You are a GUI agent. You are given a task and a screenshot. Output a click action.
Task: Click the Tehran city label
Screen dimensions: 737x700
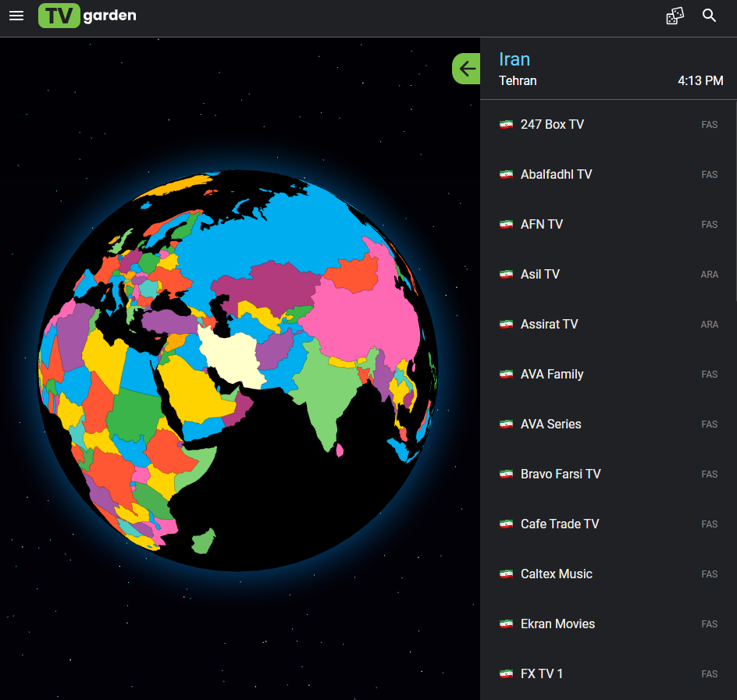click(518, 81)
